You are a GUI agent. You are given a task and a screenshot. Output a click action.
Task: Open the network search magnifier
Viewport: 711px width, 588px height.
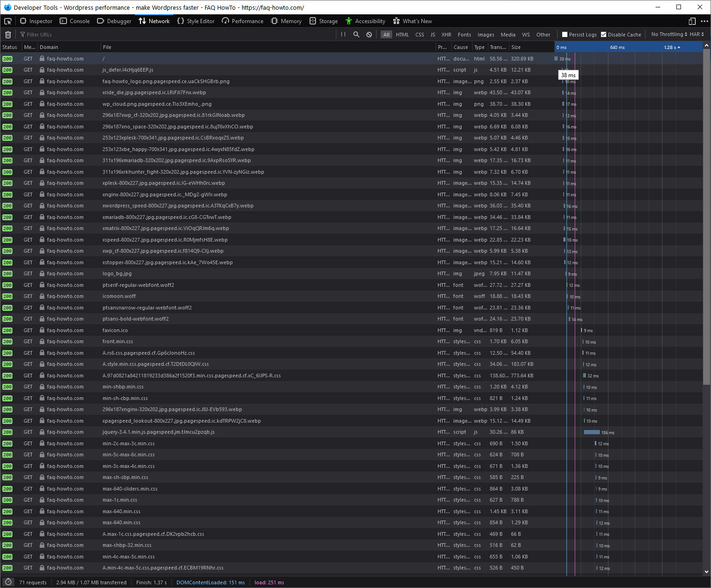pyautogui.click(x=356, y=35)
